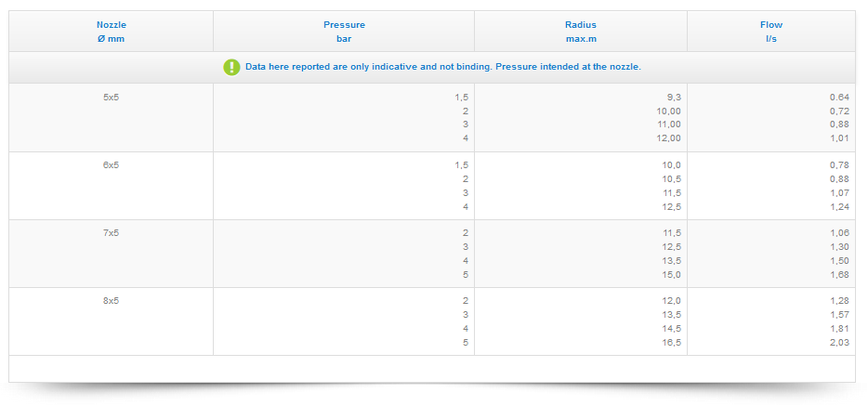This screenshot has height=406, width=868.
Task: Click the Nozzle Ø mm column header
Action: coord(111,32)
